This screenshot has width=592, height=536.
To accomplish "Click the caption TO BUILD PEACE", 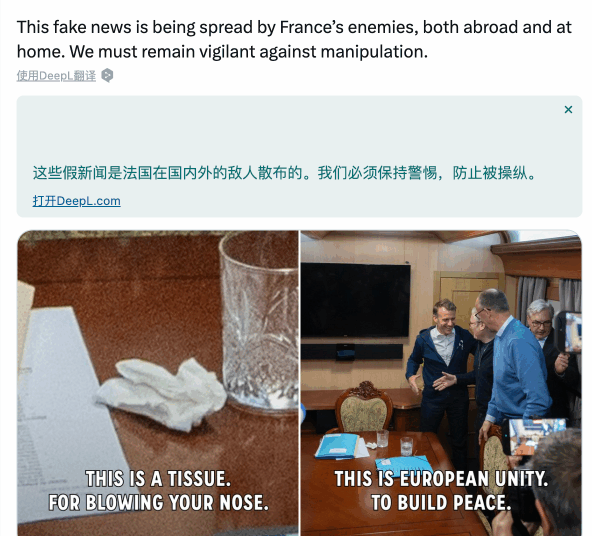I will coord(441,503).
